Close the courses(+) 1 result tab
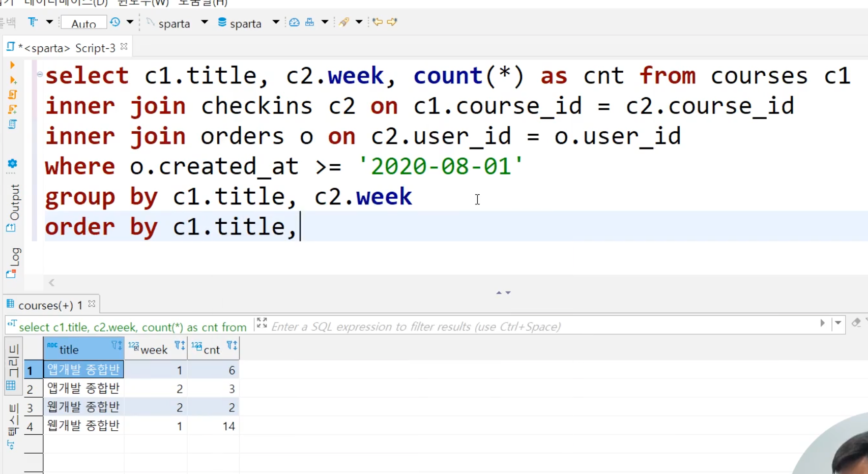Screen dimensions: 868x474 point(92,304)
